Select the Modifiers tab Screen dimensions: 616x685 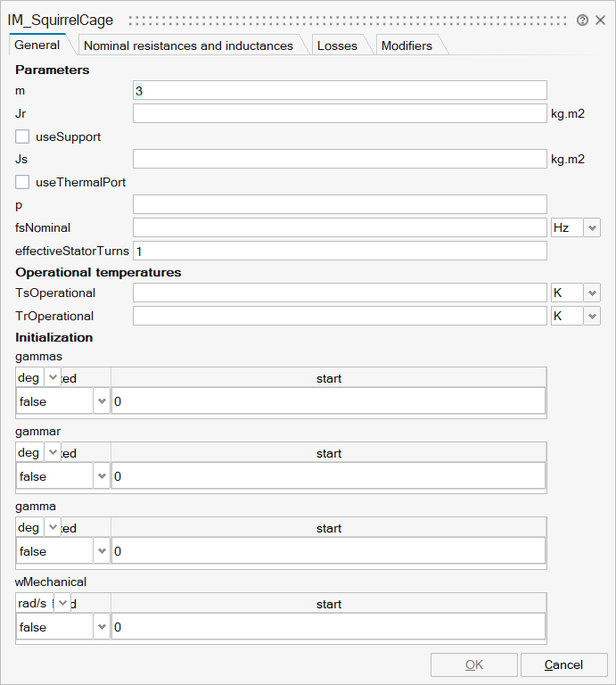[x=407, y=45]
